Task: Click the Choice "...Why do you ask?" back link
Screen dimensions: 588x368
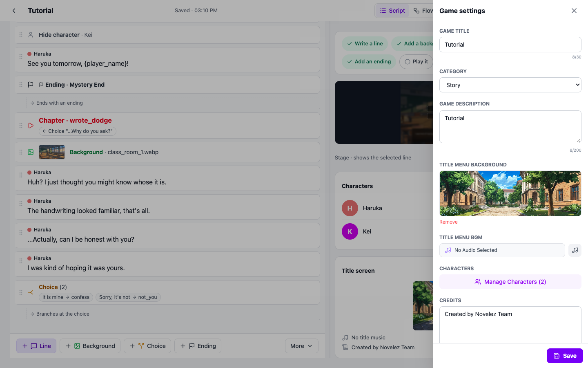Action: pos(78,131)
